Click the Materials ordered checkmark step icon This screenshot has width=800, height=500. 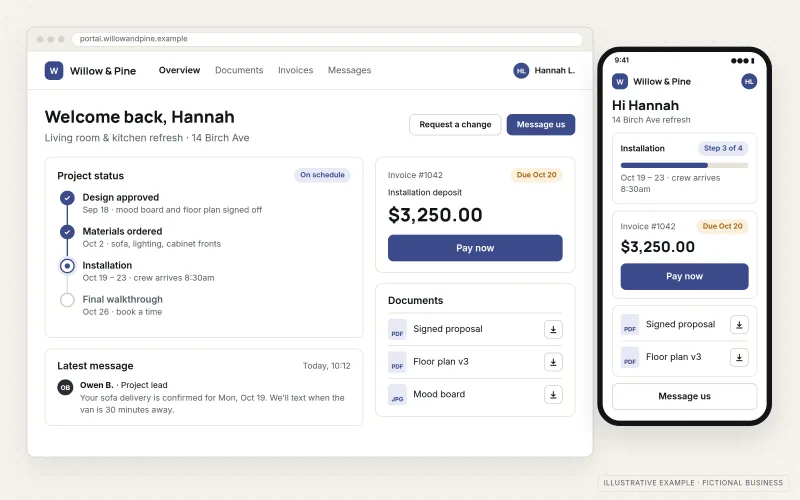[x=67, y=232]
